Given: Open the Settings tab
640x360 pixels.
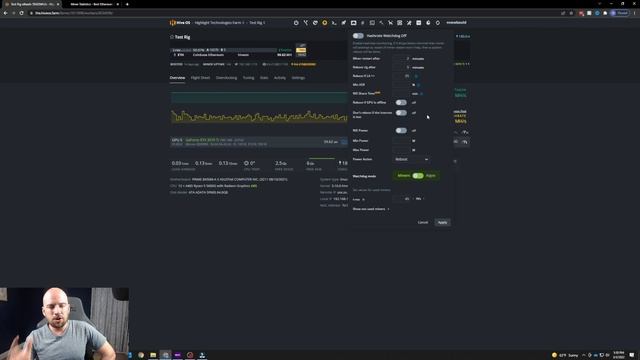Looking at the screenshot, I should pos(298,78).
